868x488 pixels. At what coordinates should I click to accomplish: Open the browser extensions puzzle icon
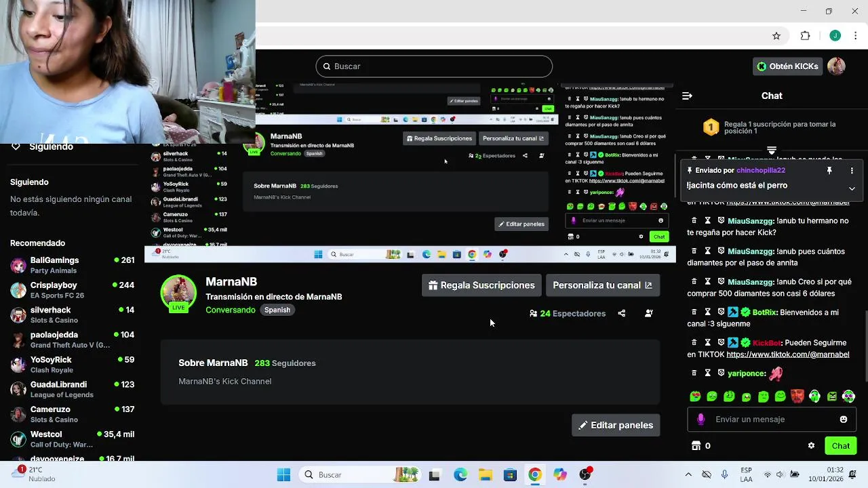806,36
